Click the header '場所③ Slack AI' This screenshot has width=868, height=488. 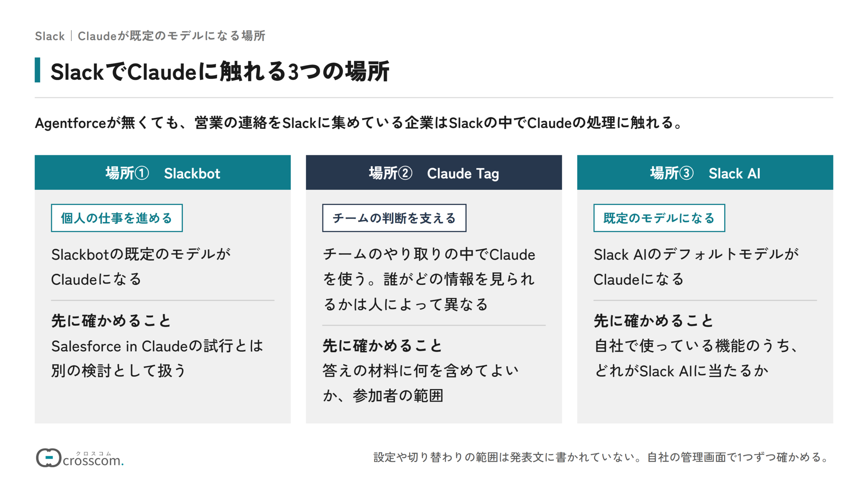tap(705, 173)
